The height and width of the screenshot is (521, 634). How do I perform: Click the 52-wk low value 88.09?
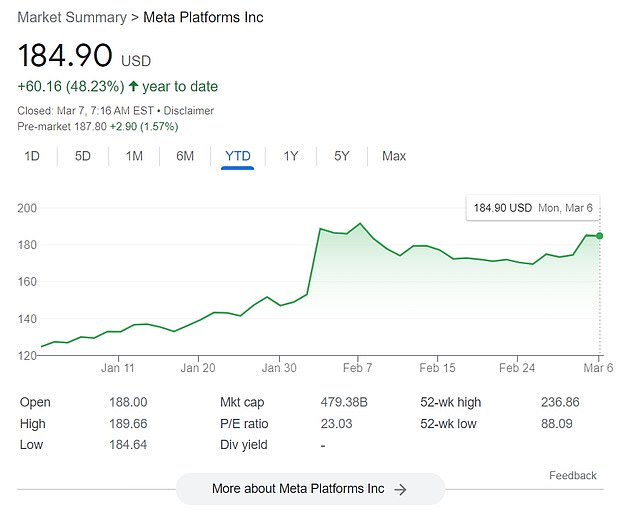click(x=557, y=424)
